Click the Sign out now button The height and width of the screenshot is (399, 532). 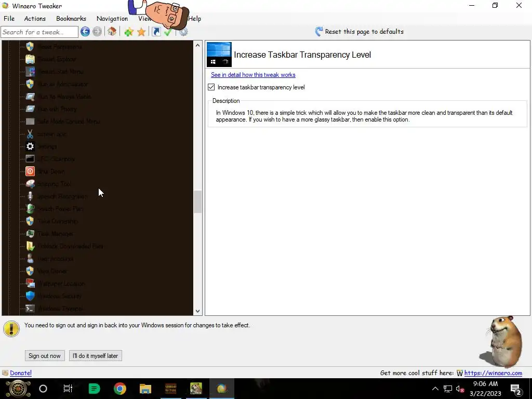(x=45, y=355)
